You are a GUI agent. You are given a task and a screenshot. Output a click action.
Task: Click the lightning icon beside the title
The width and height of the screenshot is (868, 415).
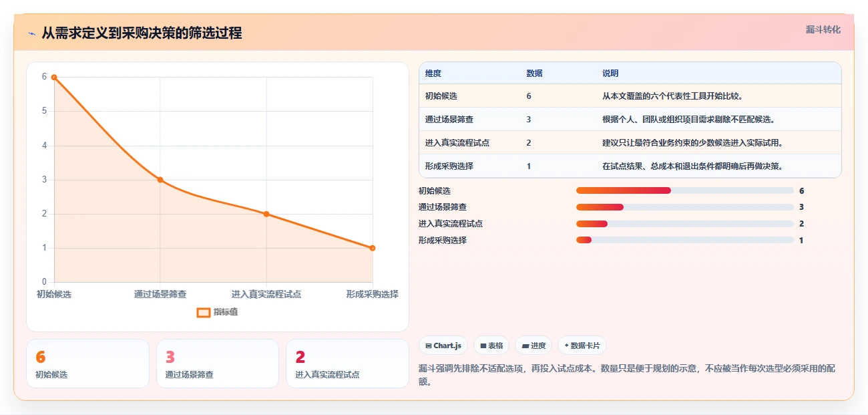(x=31, y=33)
